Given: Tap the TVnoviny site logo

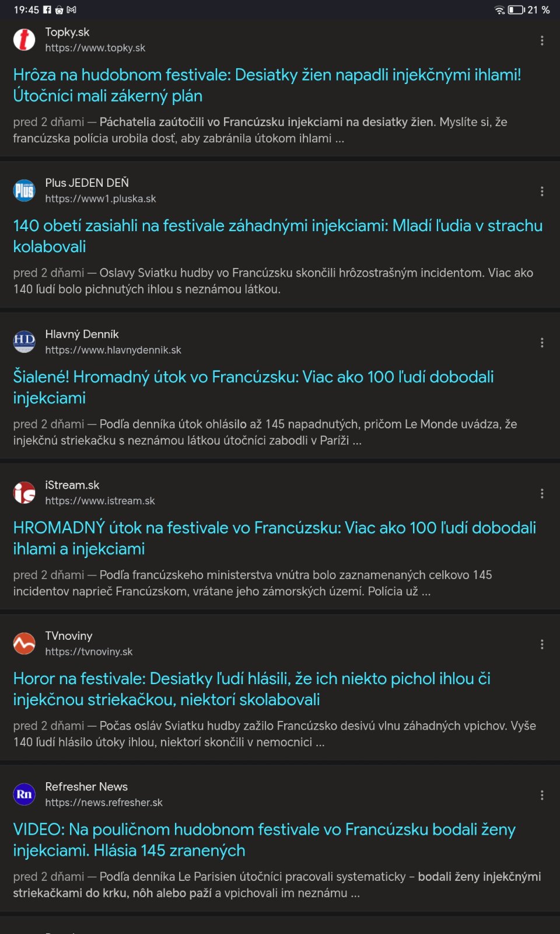Looking at the screenshot, I should (x=24, y=644).
